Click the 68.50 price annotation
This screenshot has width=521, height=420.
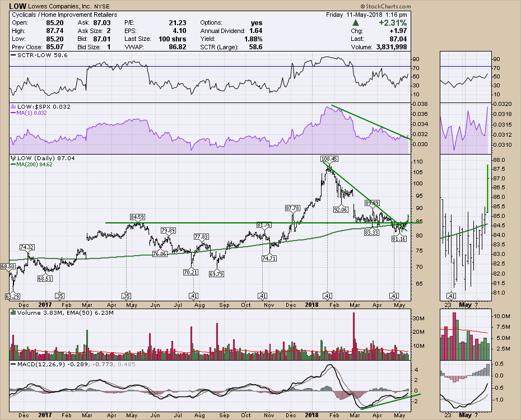point(8,266)
